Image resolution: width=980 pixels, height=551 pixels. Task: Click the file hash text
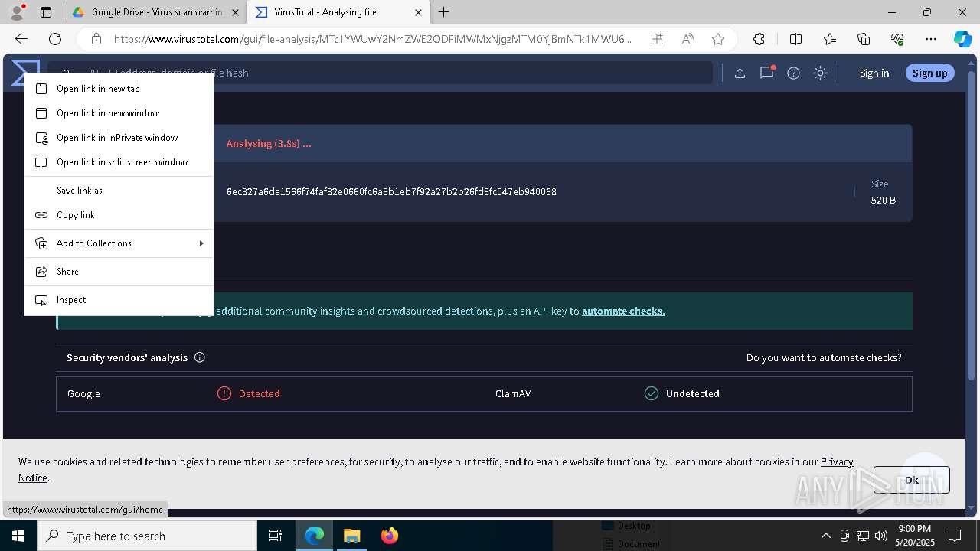(391, 191)
